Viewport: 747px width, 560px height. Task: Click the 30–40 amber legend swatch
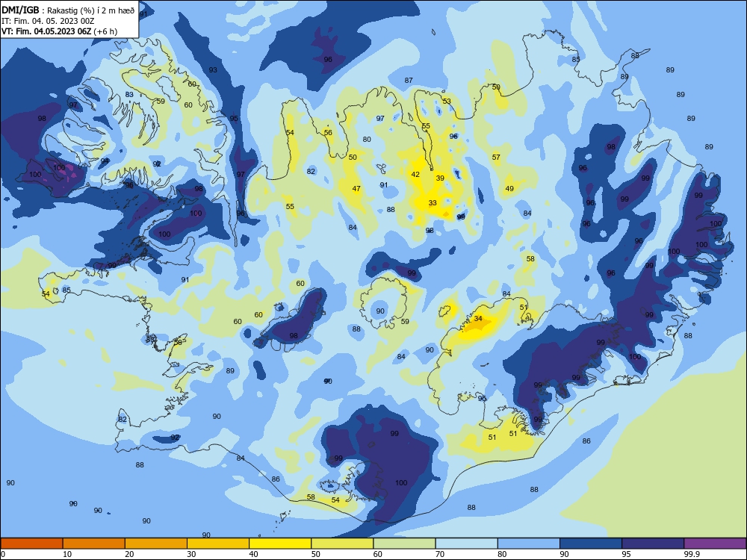click(x=218, y=544)
